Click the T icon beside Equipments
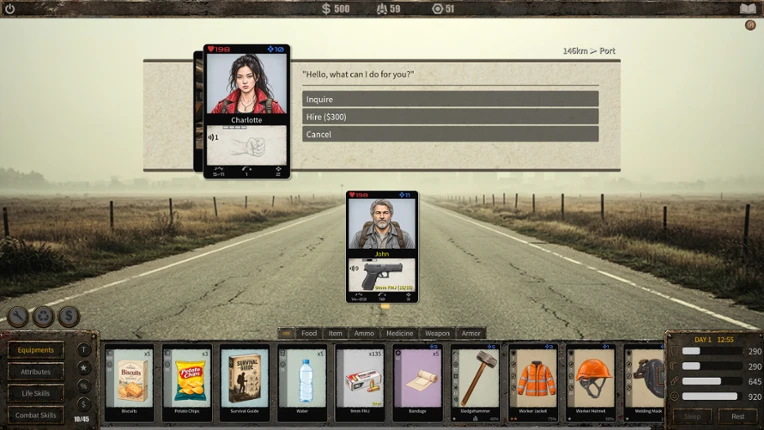The width and height of the screenshot is (764, 430). coord(84,350)
